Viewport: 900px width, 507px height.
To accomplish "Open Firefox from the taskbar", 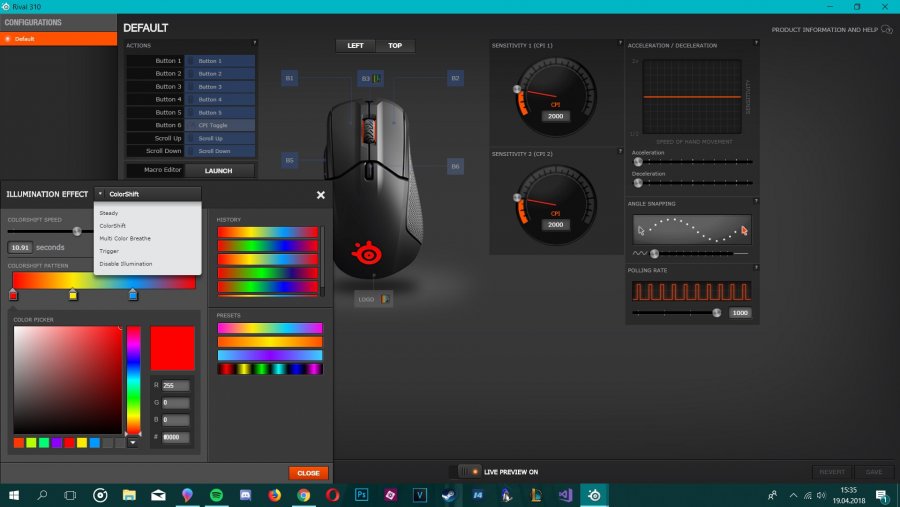I will pyautogui.click(x=274, y=495).
